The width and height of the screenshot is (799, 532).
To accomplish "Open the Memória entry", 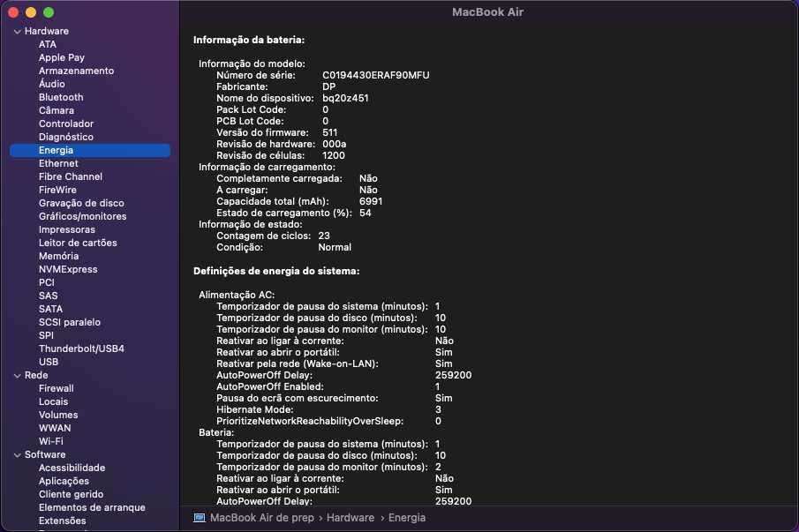I will point(58,256).
